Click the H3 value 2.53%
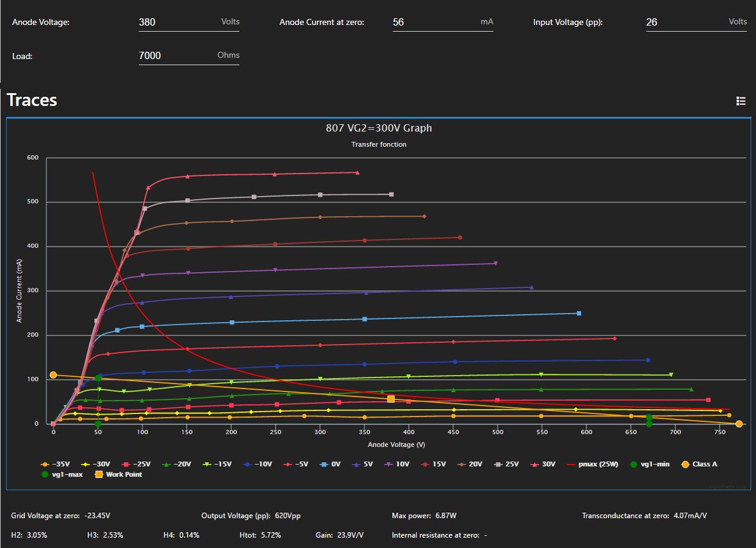 pyautogui.click(x=112, y=535)
